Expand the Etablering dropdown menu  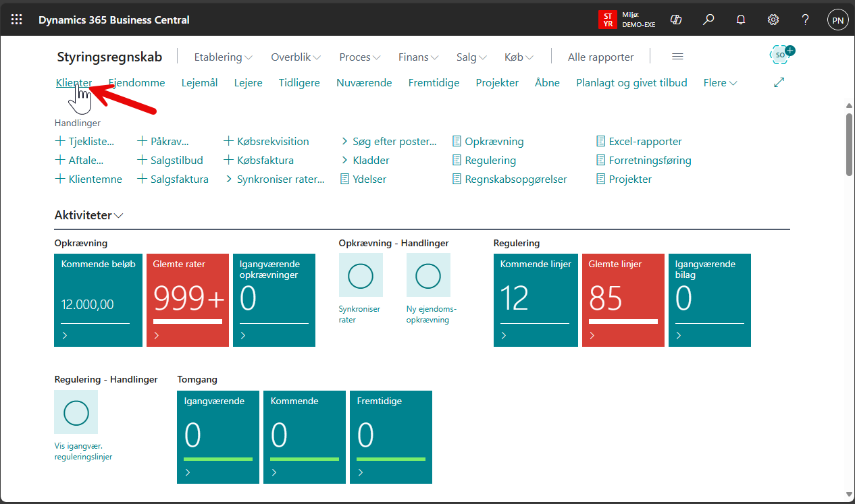223,57
